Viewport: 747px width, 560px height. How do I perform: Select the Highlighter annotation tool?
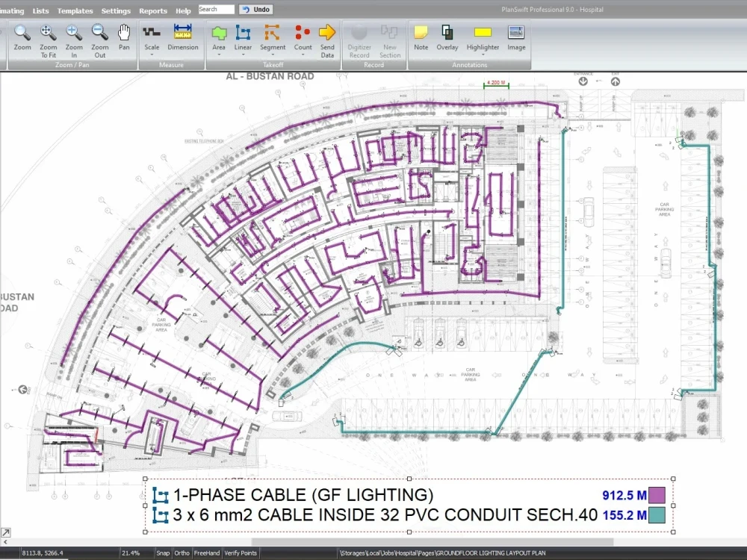point(483,37)
